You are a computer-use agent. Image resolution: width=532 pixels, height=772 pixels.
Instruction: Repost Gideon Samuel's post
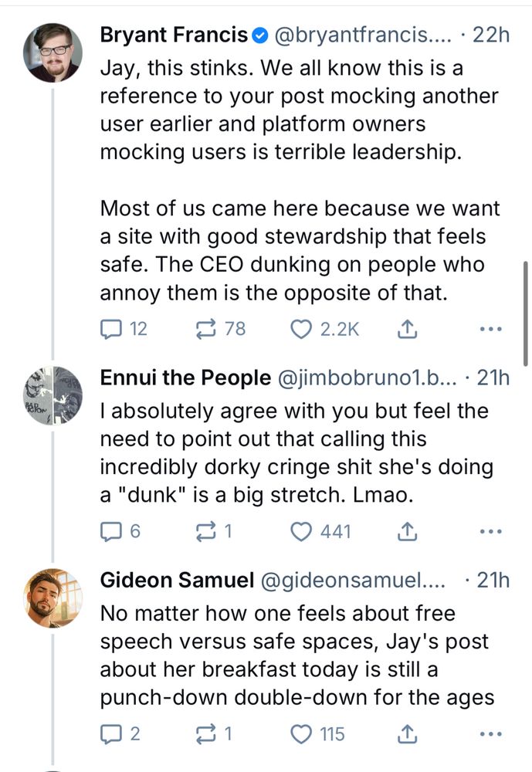click(207, 733)
